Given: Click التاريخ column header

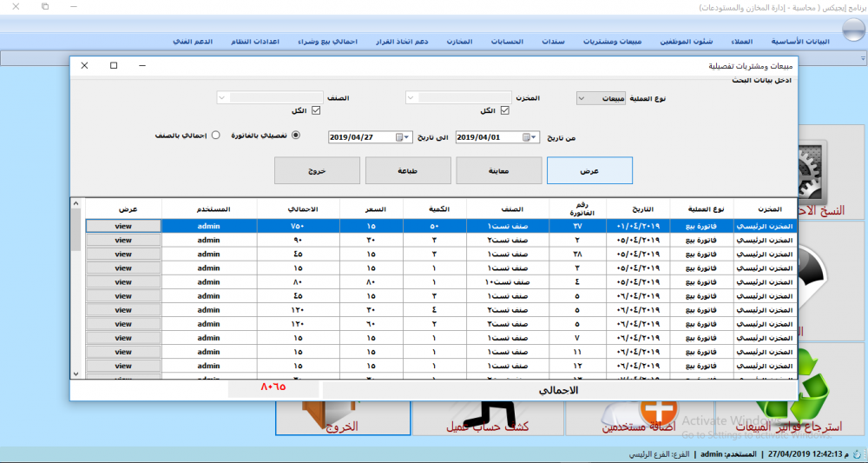Looking at the screenshot, I should [638, 209].
